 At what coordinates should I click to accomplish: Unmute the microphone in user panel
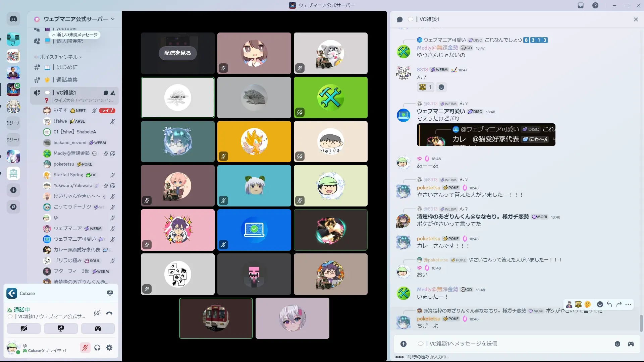[x=85, y=348]
